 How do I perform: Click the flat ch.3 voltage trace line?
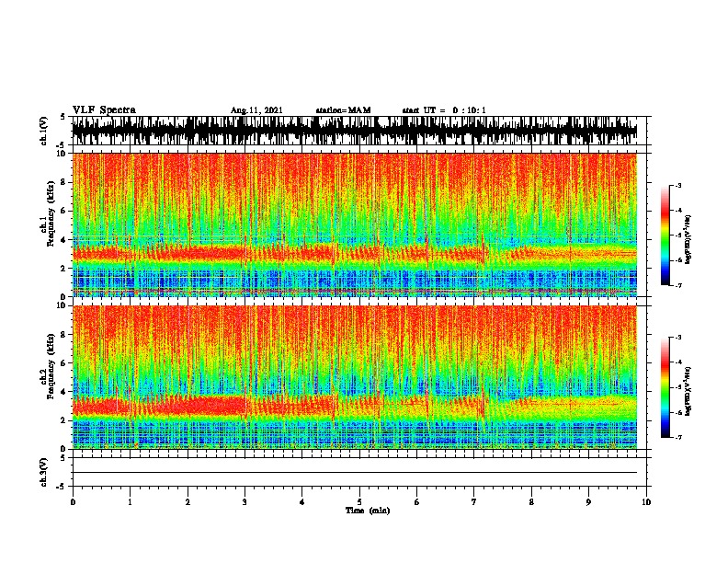355,473
